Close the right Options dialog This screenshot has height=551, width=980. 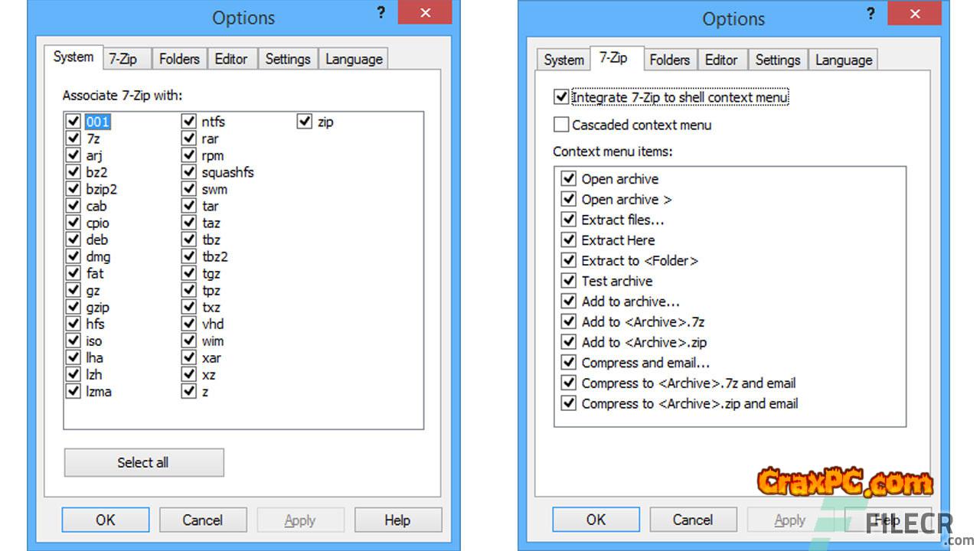tap(916, 13)
